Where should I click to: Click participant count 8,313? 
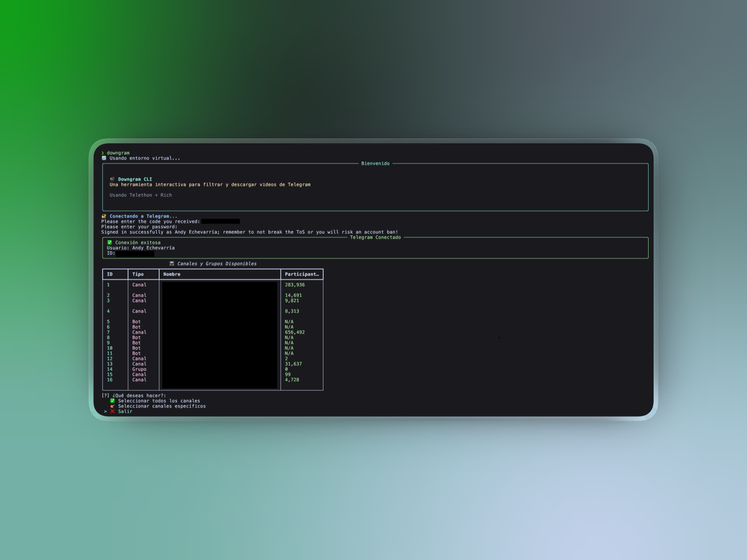tap(292, 311)
